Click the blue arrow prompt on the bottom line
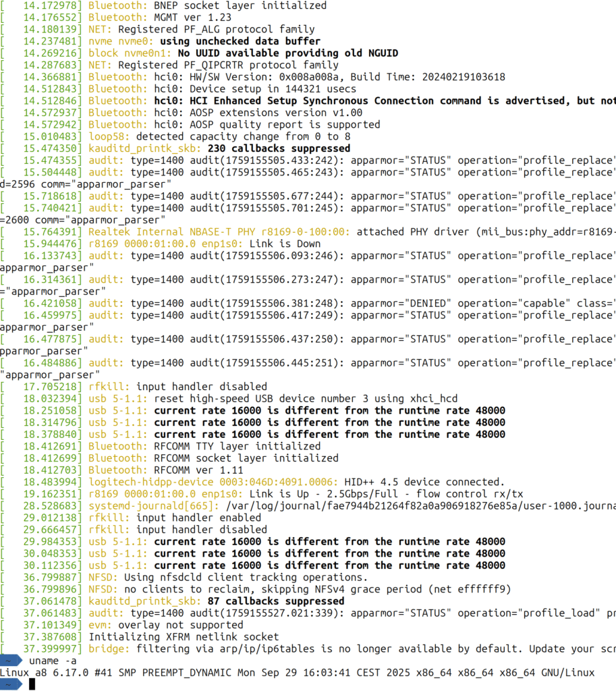This screenshot has width=616, height=691. coord(12,684)
